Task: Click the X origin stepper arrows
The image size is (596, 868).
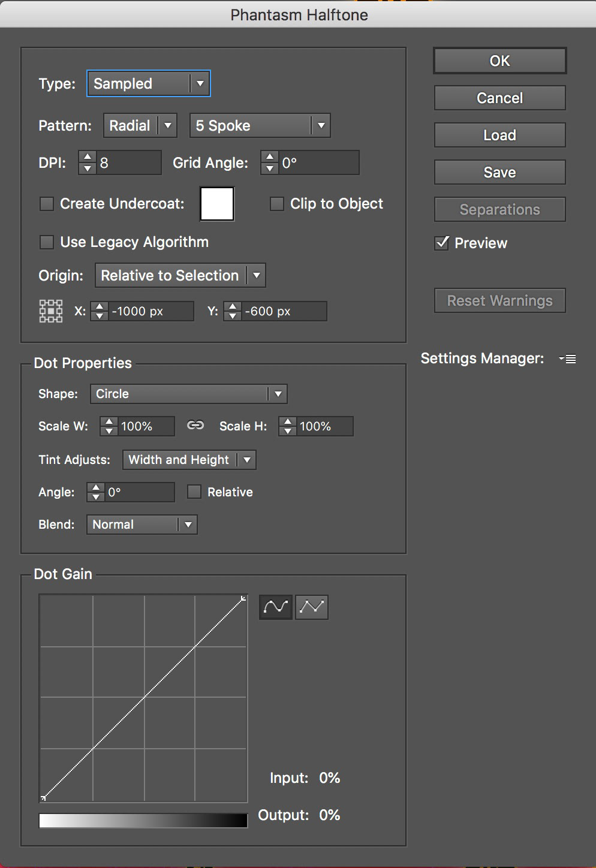Action: (100, 311)
